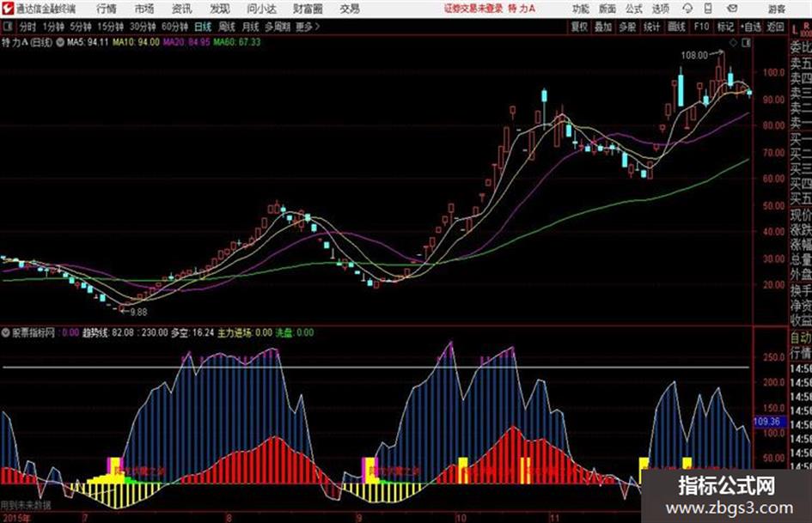812x523 pixels.
Task: Click the 多空: 16.24 indicator label
Action: pyautogui.click(x=192, y=333)
